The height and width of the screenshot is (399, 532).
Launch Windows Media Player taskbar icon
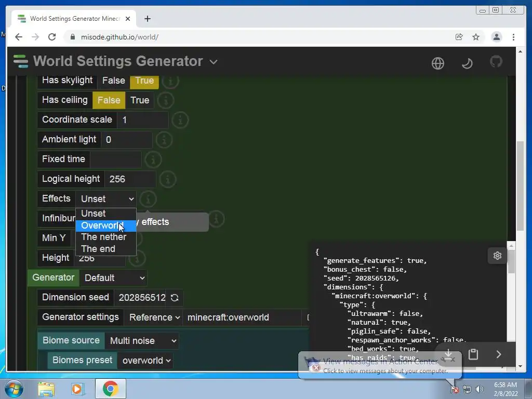pos(77,389)
